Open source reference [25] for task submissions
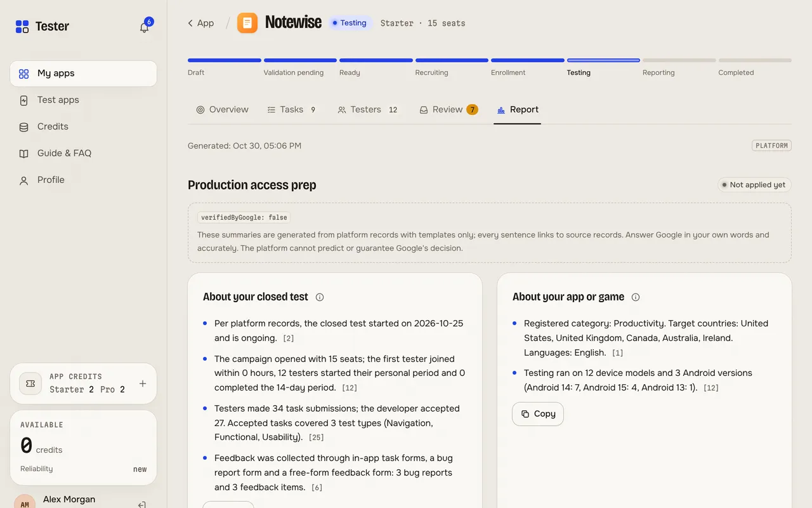The height and width of the screenshot is (508, 812). pos(317,438)
